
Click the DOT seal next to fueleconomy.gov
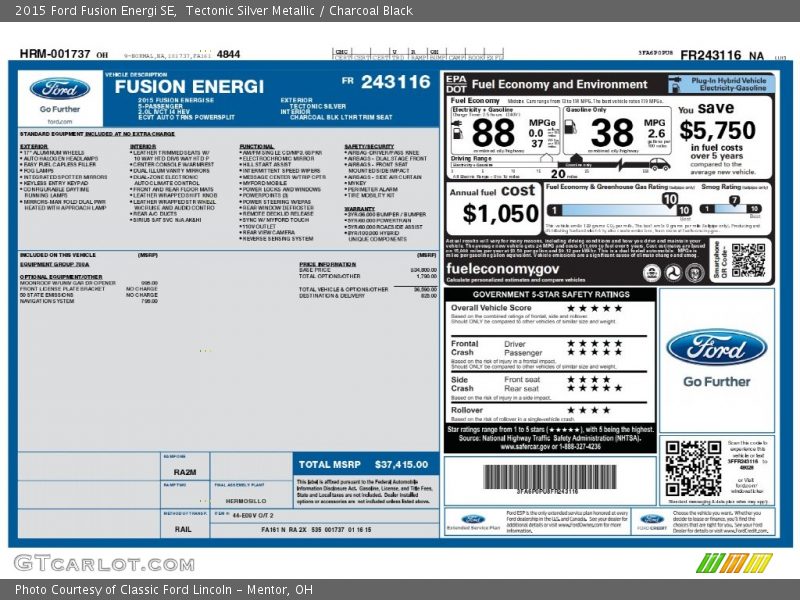coord(673,272)
